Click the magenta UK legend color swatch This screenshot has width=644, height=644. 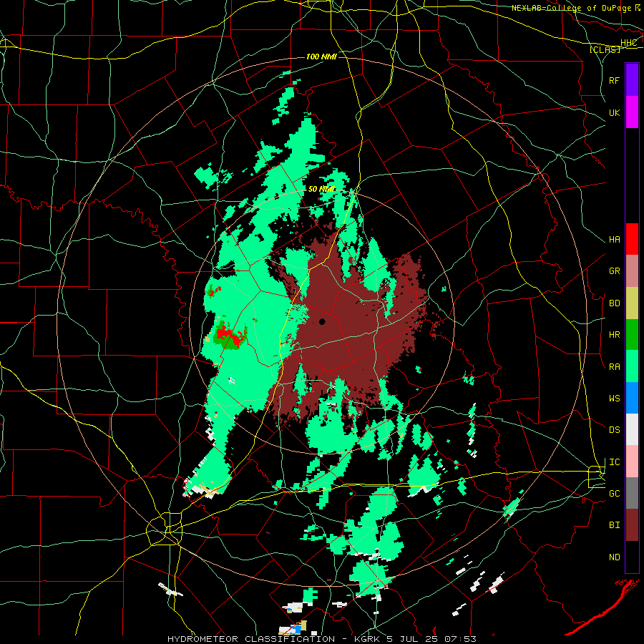[x=632, y=112]
